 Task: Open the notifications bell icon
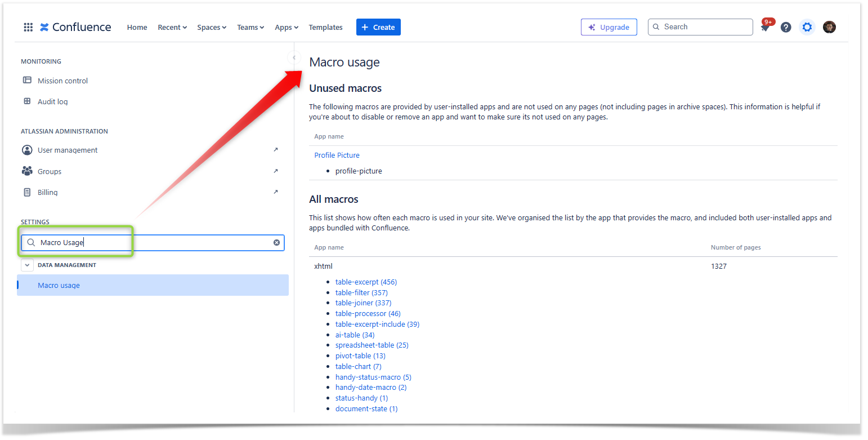[x=765, y=28]
